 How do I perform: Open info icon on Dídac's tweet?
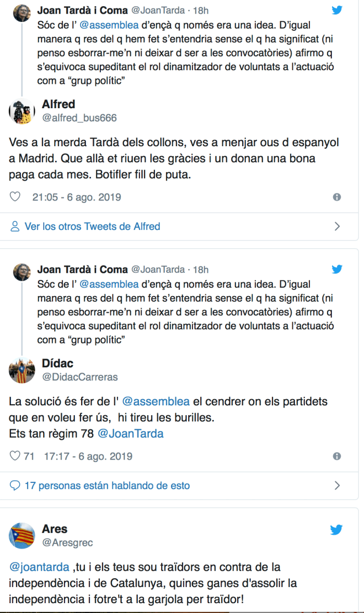click(337, 456)
